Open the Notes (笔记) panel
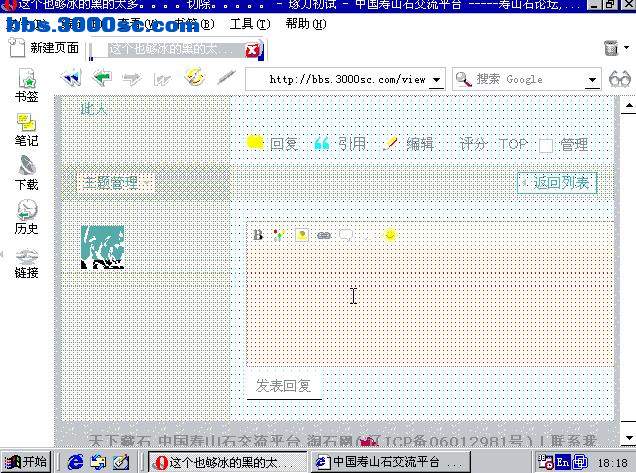 [x=26, y=130]
